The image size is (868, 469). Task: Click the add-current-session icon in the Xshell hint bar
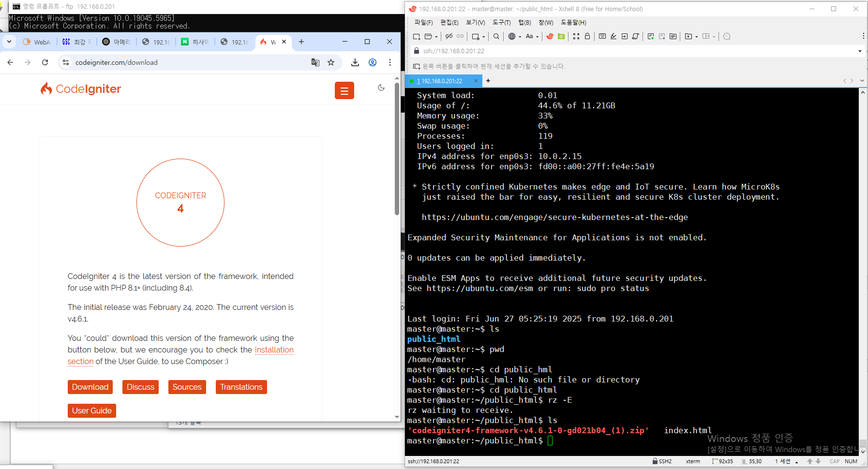click(x=417, y=66)
